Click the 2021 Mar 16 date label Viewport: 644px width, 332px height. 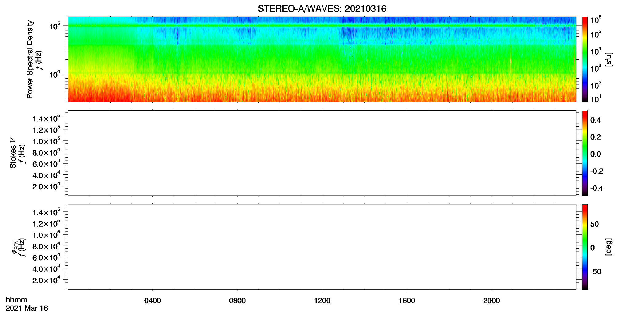(27, 308)
